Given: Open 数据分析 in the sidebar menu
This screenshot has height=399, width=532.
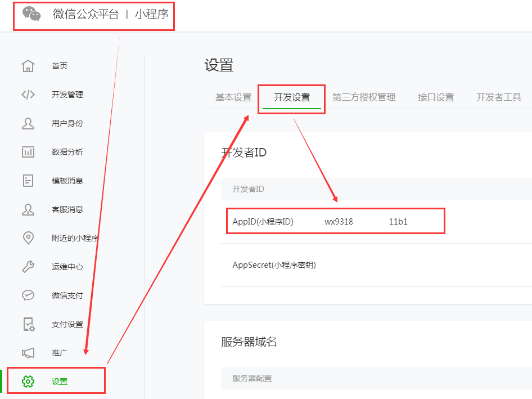Looking at the screenshot, I should [67, 152].
